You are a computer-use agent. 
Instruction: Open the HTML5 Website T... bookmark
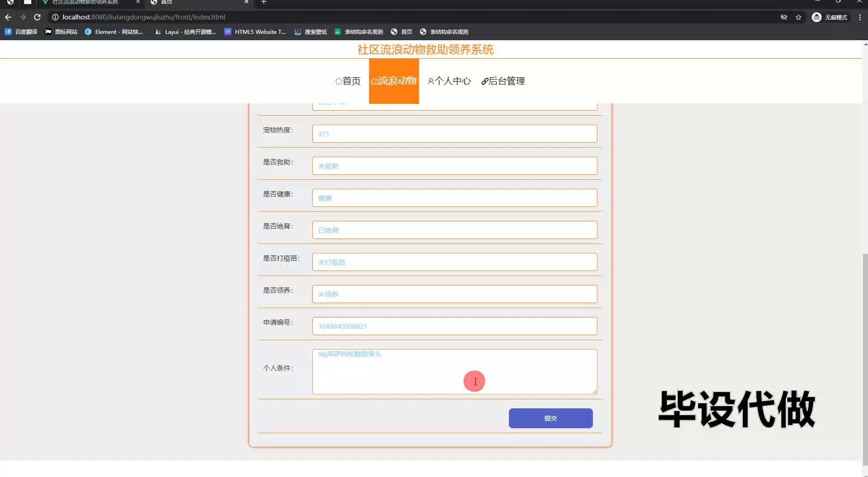click(x=255, y=32)
